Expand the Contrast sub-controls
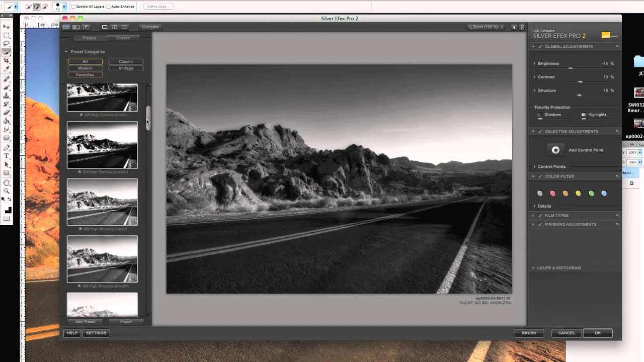 (x=534, y=77)
